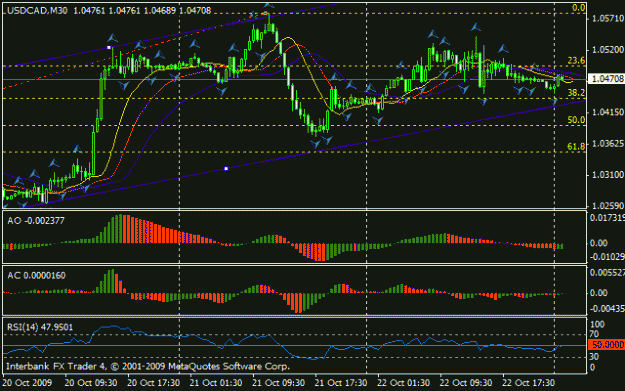Click the 1.03100 price axis label
625x391 pixels.
coord(608,175)
